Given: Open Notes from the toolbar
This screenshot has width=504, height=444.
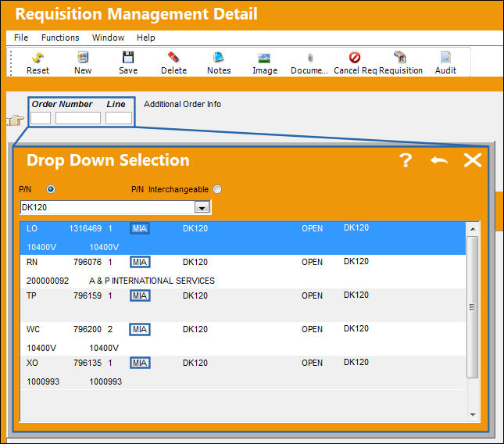Looking at the screenshot, I should (219, 58).
